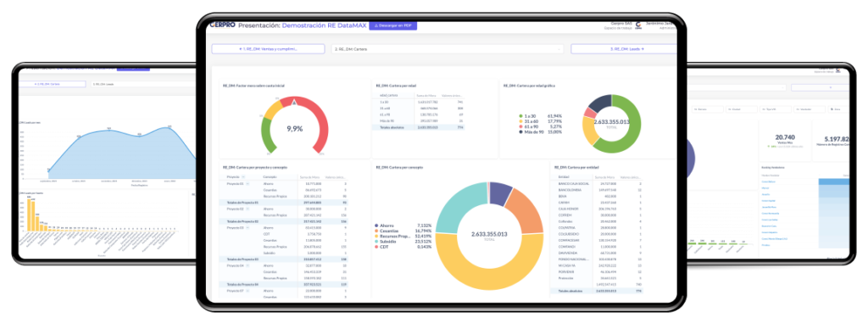The image size is (868, 323).
Task: Click the CERPRO logo in the center tablet
Action: (223, 25)
